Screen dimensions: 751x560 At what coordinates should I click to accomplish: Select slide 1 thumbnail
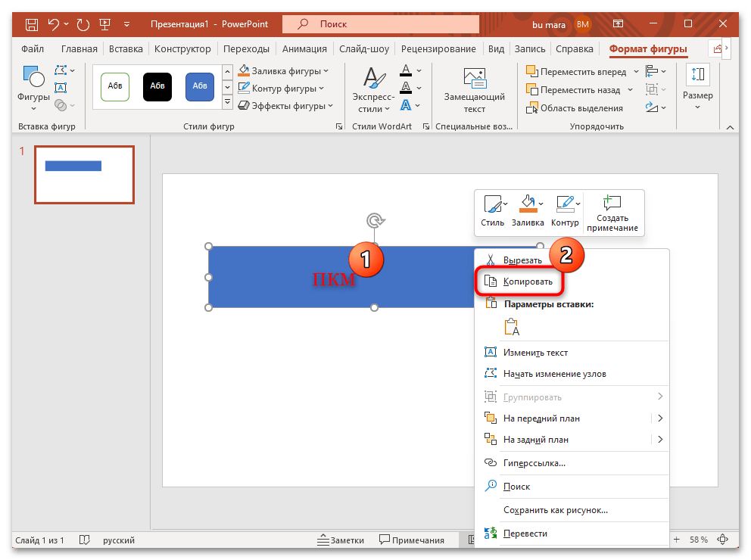click(x=84, y=175)
